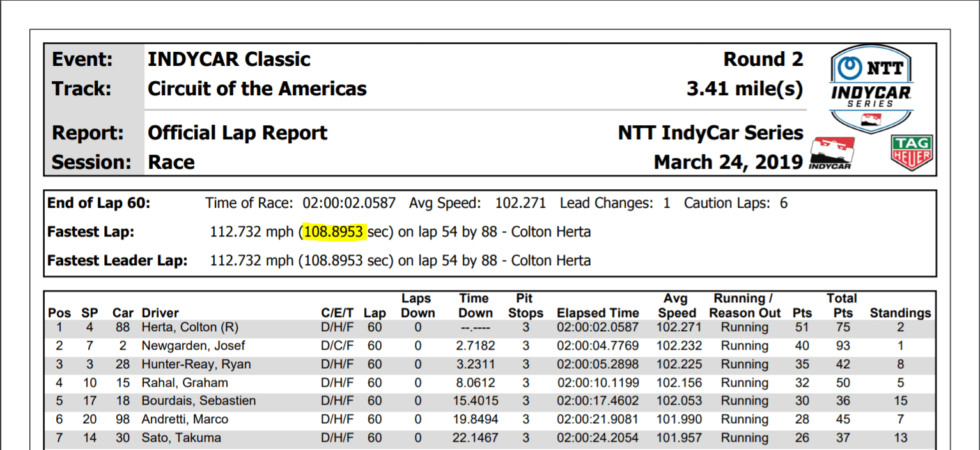Click the "C/E/T" column header
This screenshot has height=450, width=980.
338,313
